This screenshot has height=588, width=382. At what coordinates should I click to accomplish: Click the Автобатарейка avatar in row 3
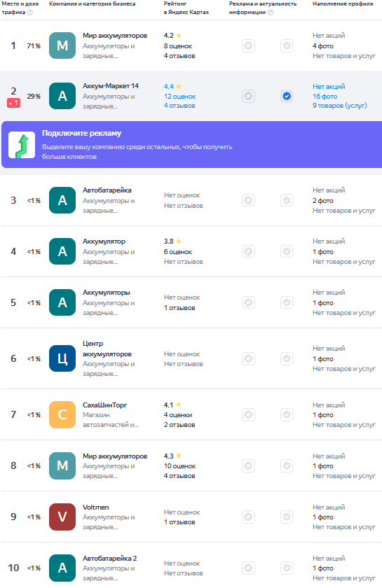click(x=62, y=200)
